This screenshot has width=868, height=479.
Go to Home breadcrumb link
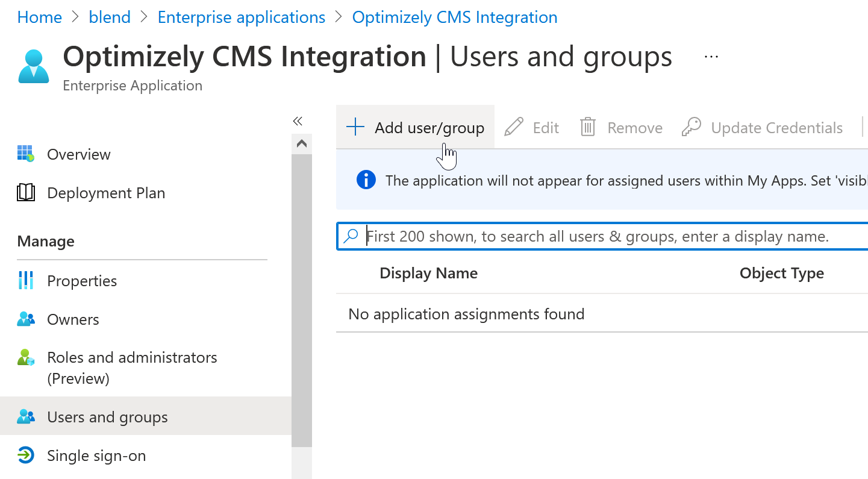pyautogui.click(x=40, y=17)
